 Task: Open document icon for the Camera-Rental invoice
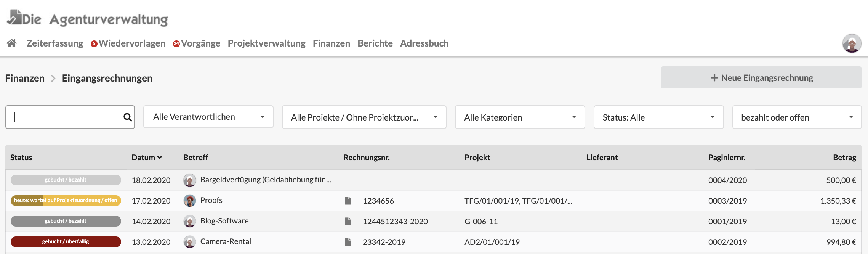coord(348,242)
